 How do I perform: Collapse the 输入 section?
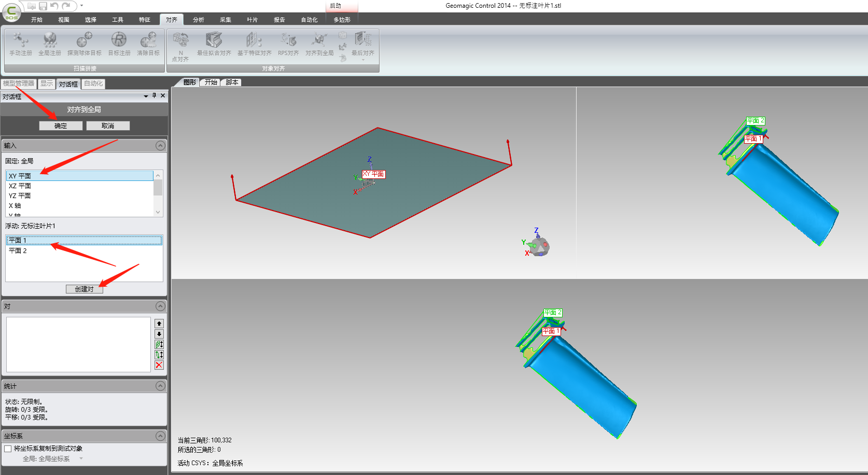click(161, 146)
